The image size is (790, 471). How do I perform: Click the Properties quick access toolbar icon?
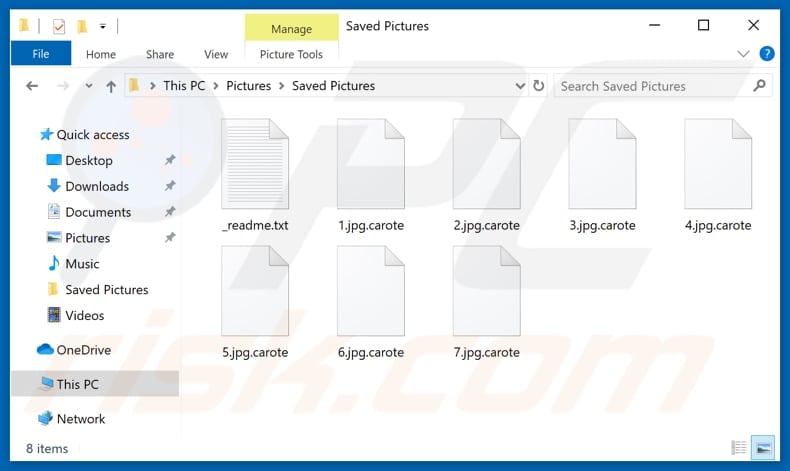click(58, 26)
